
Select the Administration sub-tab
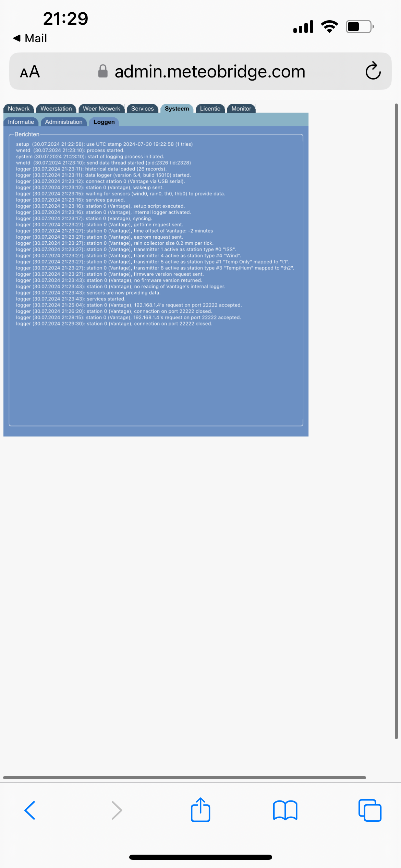coord(64,122)
